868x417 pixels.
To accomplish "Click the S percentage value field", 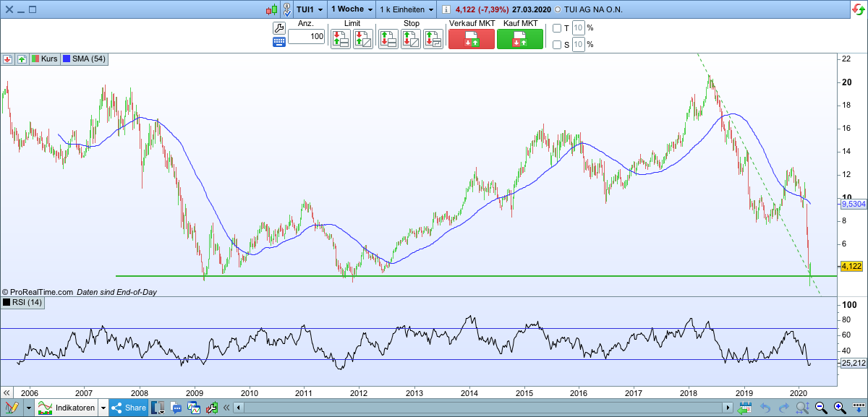I will coord(578,44).
